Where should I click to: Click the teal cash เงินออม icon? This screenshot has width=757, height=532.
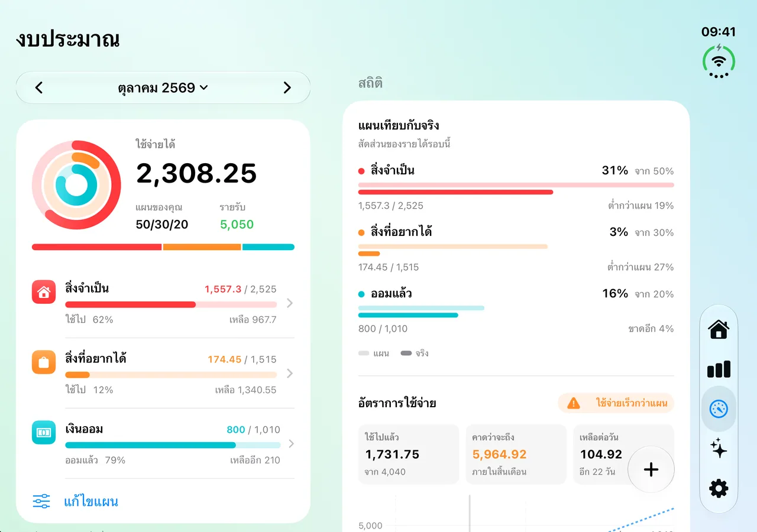pos(44,433)
